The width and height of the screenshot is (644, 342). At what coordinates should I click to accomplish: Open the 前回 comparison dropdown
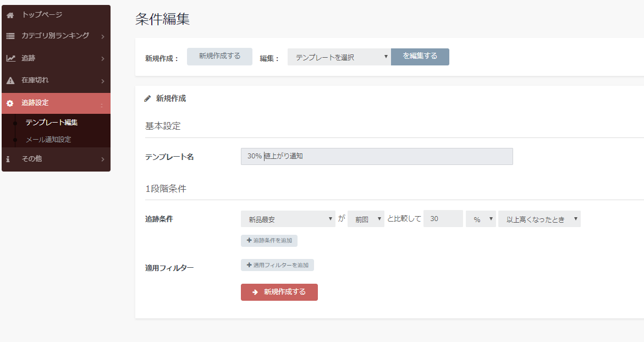(366, 219)
